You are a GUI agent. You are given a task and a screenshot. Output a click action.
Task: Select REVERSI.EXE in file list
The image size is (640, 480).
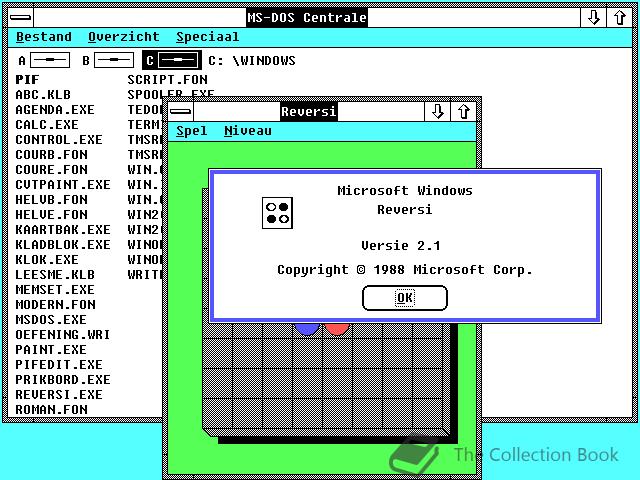59,395
